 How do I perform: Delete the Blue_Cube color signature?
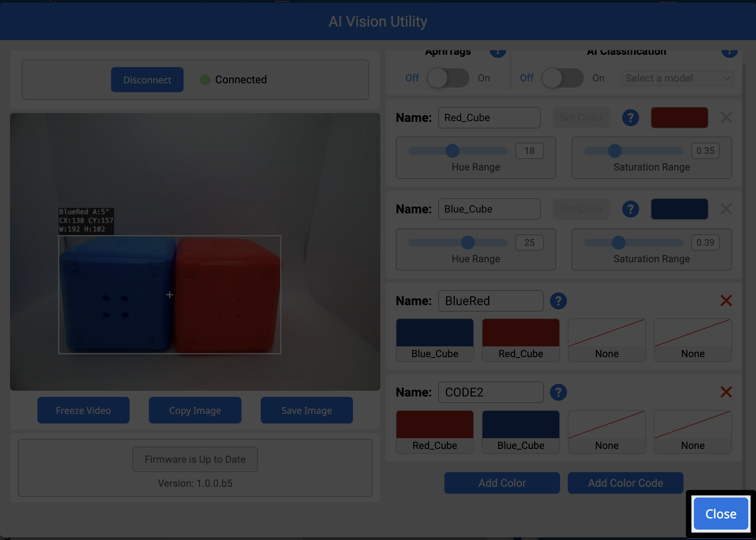point(726,209)
